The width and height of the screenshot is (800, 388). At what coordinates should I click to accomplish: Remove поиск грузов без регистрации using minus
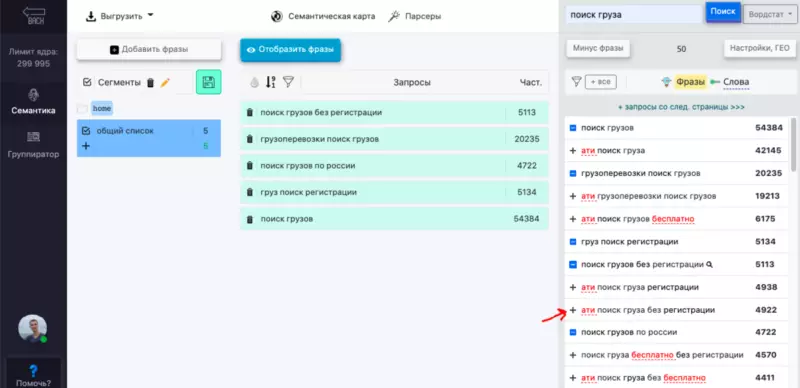572,264
